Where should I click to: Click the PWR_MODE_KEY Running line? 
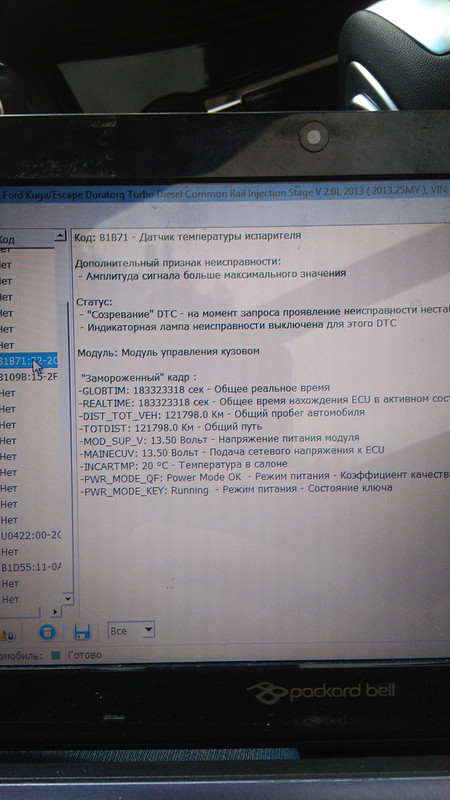click(x=235, y=489)
